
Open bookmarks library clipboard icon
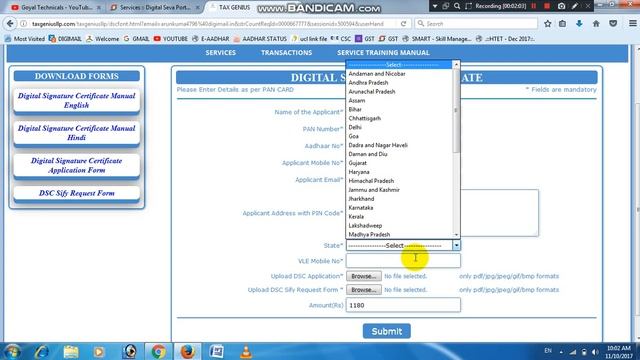[x=562, y=24]
